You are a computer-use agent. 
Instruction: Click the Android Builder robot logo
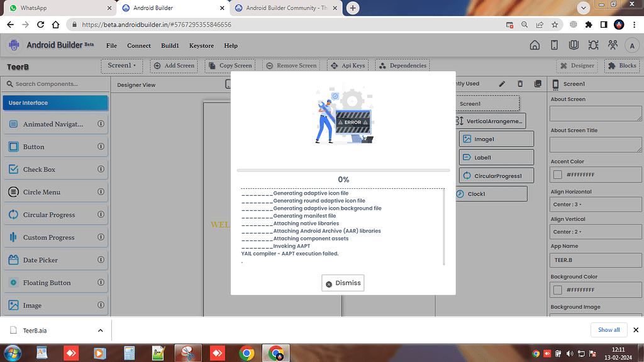click(x=14, y=45)
